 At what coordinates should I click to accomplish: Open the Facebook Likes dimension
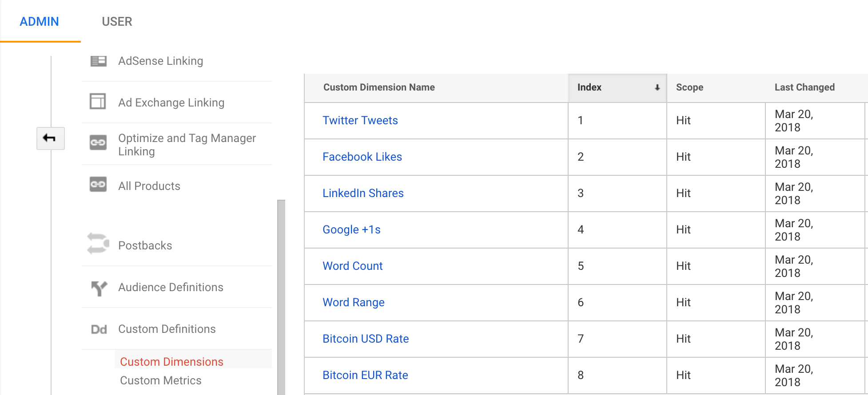pyautogui.click(x=362, y=157)
